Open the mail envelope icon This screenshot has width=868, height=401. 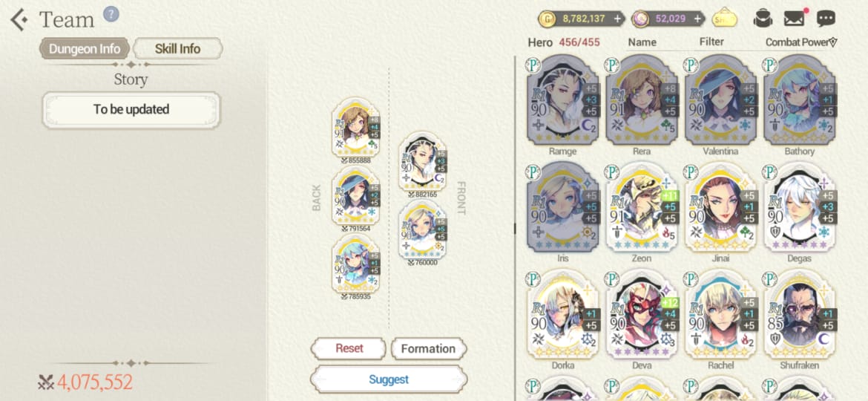[x=795, y=19]
